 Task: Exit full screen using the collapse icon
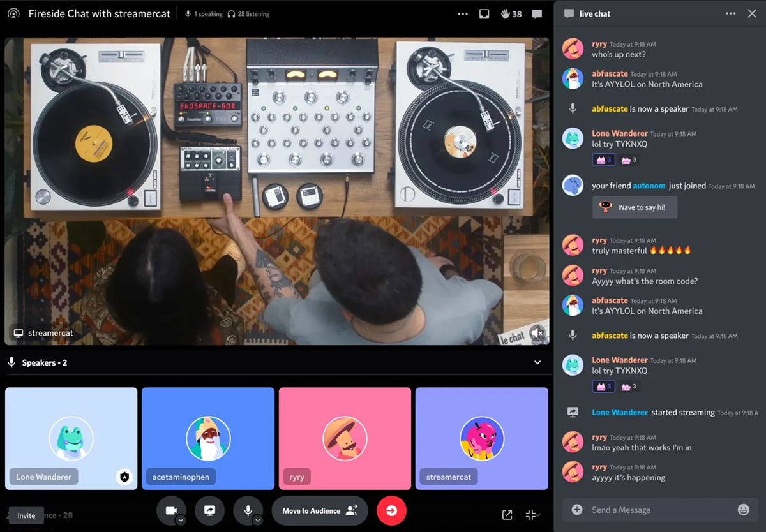click(x=530, y=515)
